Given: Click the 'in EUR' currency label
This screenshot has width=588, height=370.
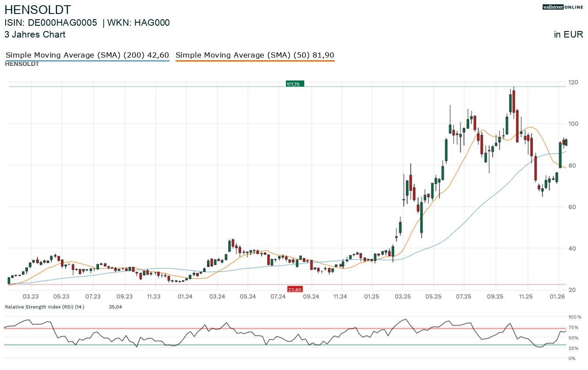Looking at the screenshot, I should coord(568,34).
